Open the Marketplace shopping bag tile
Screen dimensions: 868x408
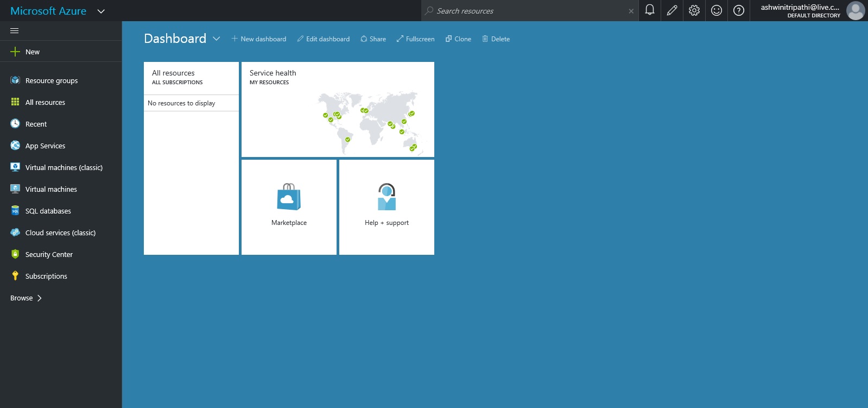(289, 197)
